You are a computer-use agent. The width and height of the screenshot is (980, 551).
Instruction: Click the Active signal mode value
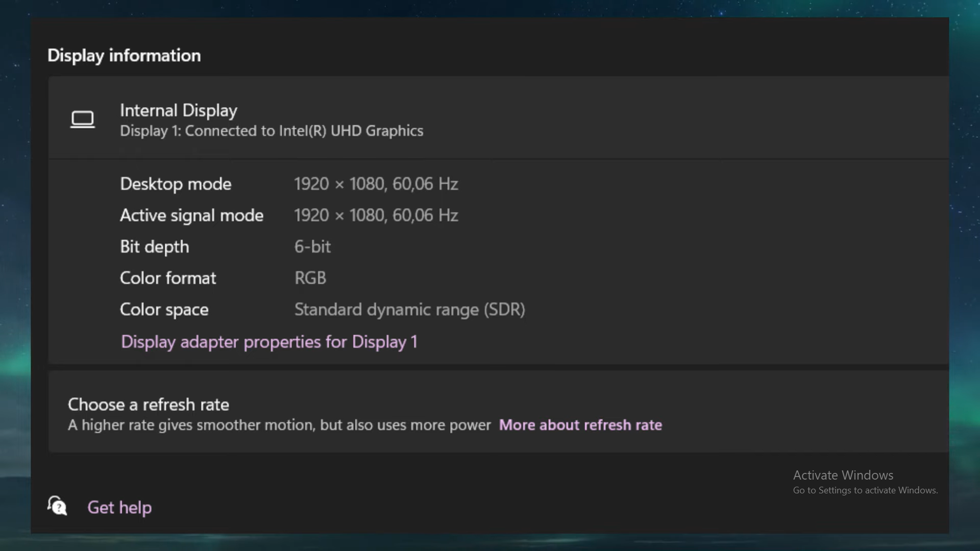(x=376, y=215)
